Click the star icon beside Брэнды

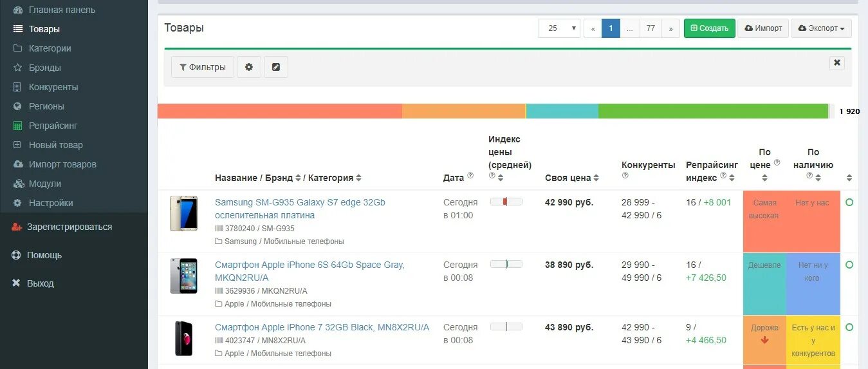point(17,68)
